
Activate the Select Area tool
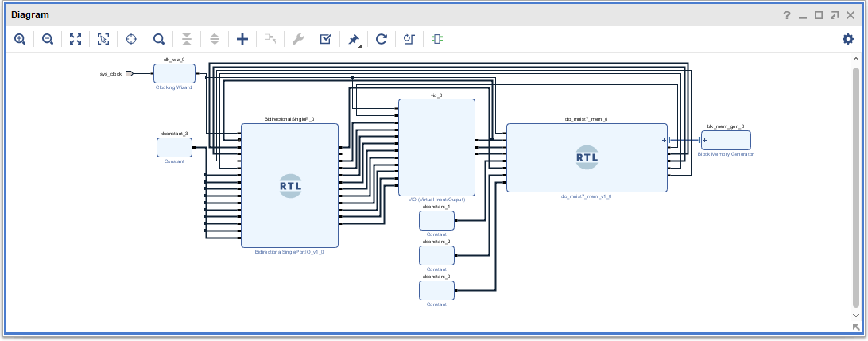coord(103,39)
